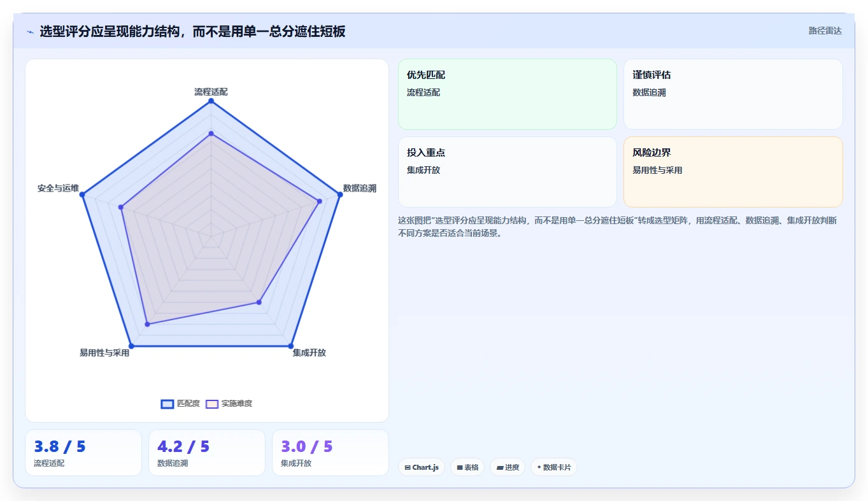
Task: Click the purple 实施难度 point on 数据追溯 axis
Action: coord(320,201)
